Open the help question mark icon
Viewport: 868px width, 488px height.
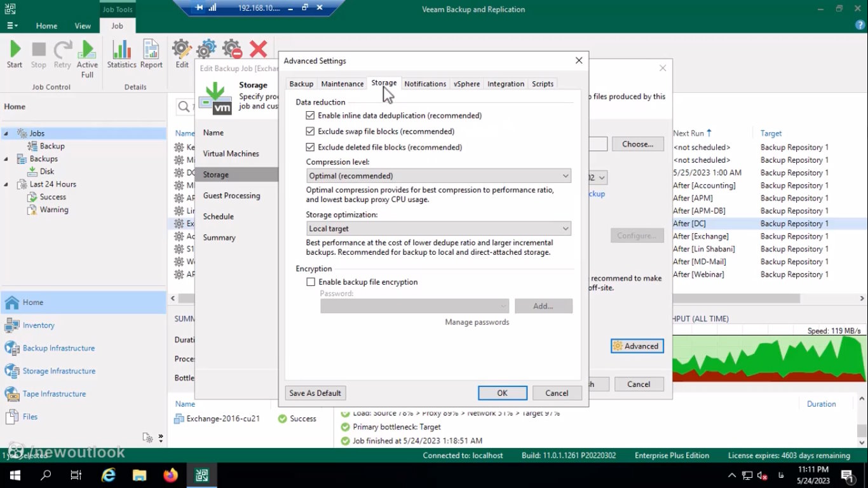(860, 25)
